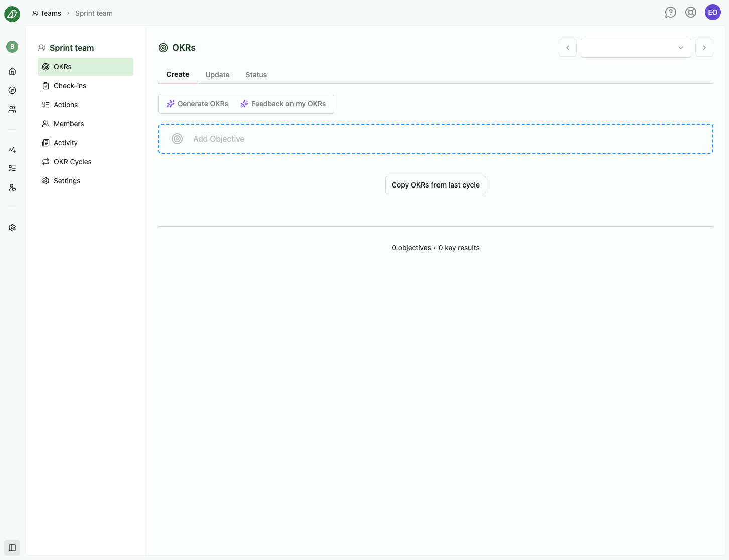Image resolution: width=729 pixels, height=560 pixels.
Task: Go to next cycle with right chevron
Action: click(x=704, y=48)
